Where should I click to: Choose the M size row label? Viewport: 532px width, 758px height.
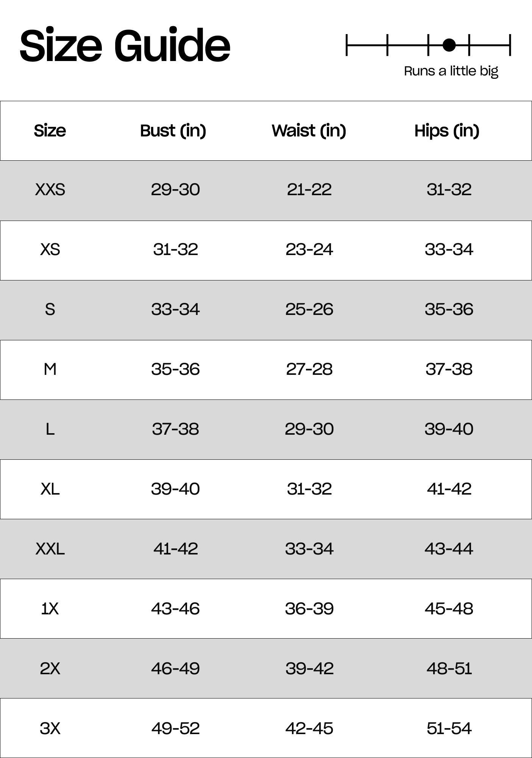50,369
